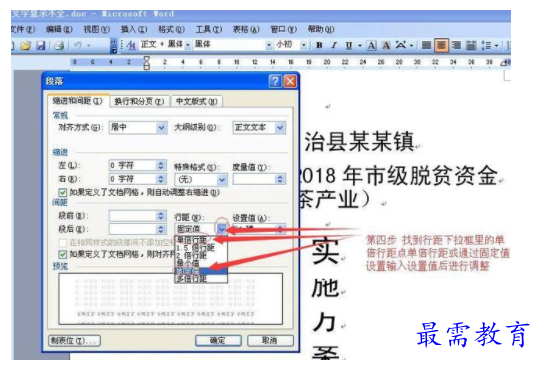The width and height of the screenshot is (538, 366).
Task: Open the 插入 menu
Action: [134, 29]
